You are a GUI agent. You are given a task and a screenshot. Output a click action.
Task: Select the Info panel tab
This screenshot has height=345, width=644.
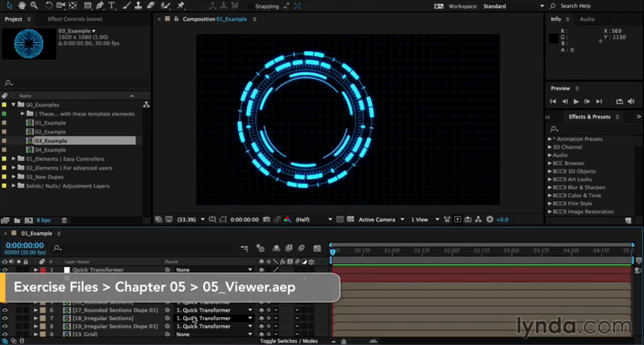coord(555,19)
